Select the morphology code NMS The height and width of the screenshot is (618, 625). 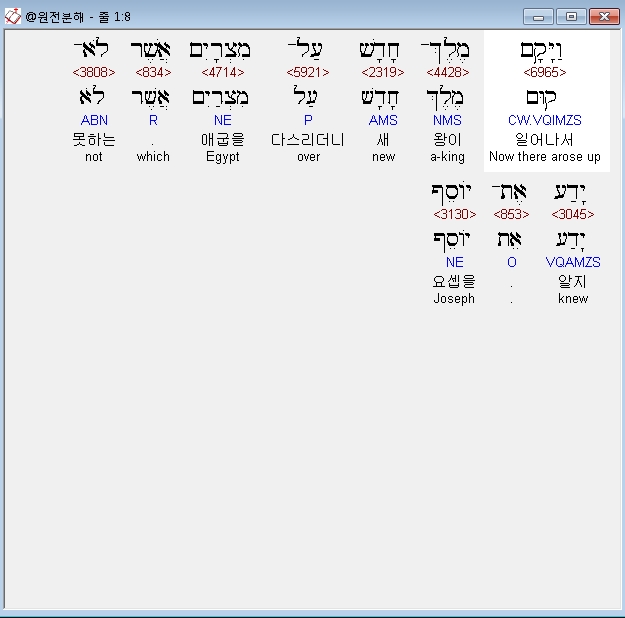[x=447, y=120]
